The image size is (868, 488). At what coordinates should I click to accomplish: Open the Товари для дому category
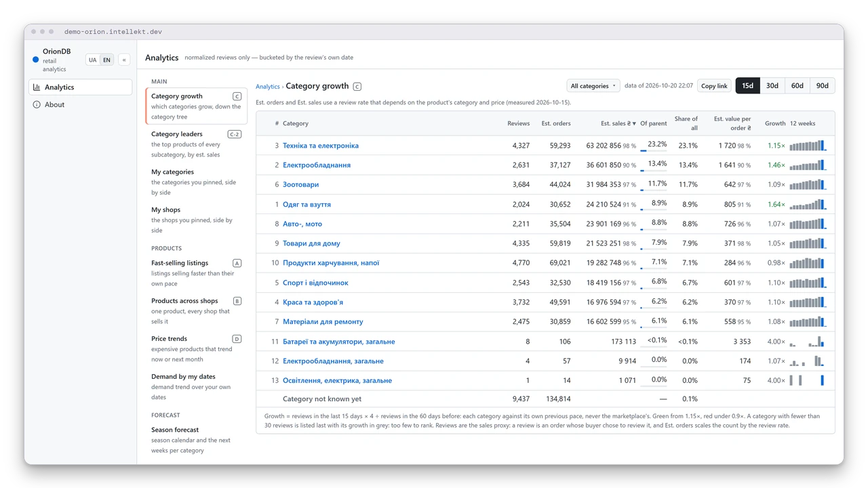coord(311,243)
